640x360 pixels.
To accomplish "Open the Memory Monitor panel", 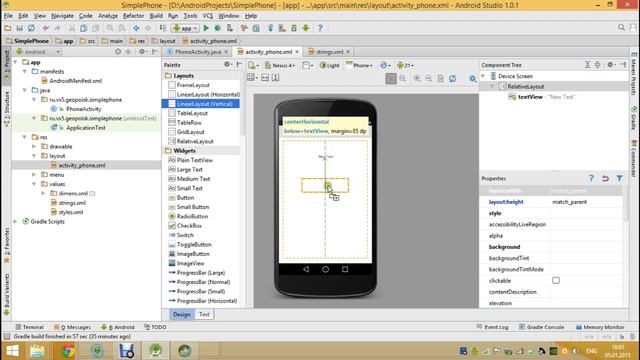I will pyautogui.click(x=600, y=327).
